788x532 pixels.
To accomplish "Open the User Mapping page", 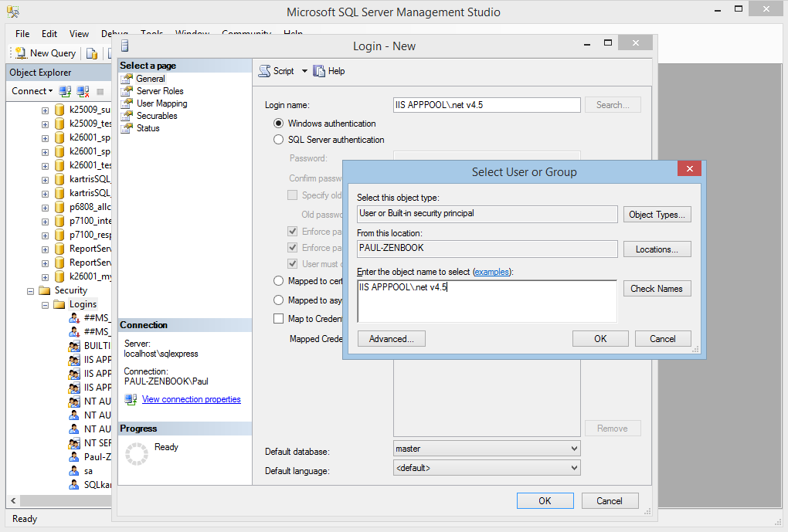I will pos(161,103).
